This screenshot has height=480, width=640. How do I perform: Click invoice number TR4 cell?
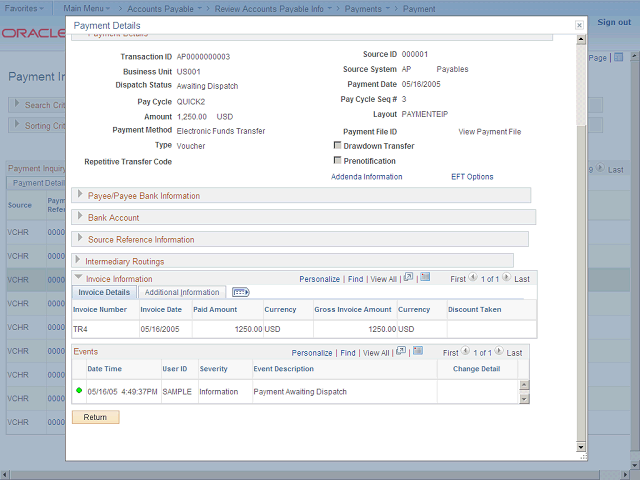[x=80, y=329]
